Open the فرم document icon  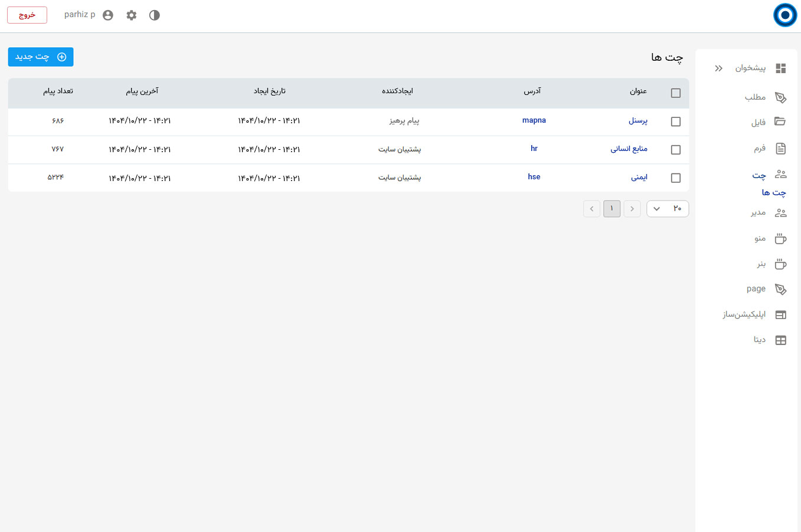coord(780,149)
